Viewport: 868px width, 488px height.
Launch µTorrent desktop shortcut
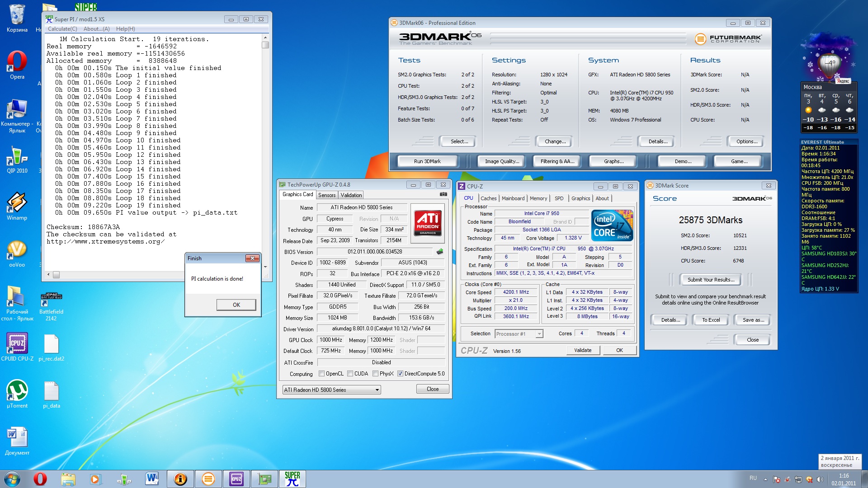tap(17, 394)
